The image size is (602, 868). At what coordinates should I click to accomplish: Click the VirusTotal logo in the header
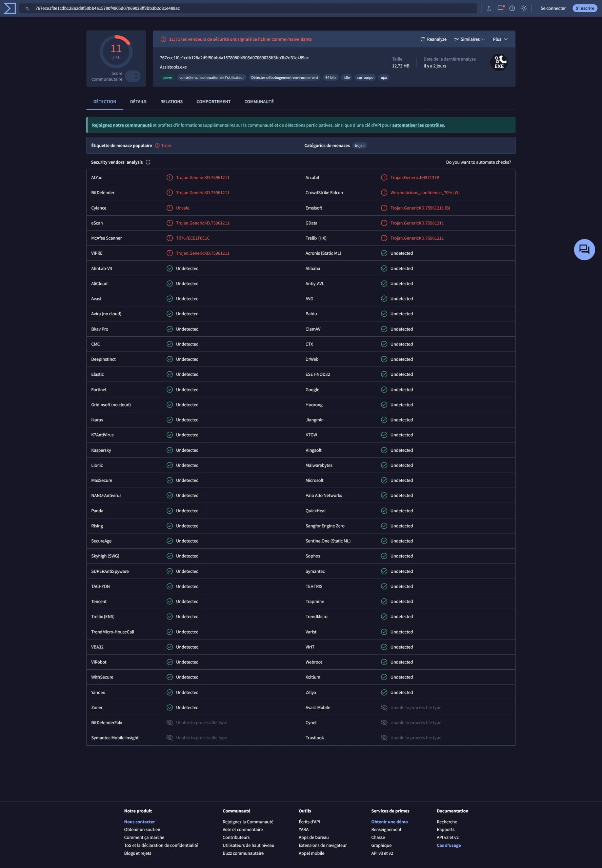[10, 8]
